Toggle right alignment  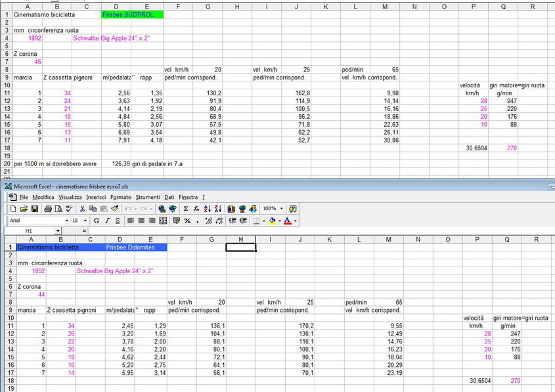[152, 221]
